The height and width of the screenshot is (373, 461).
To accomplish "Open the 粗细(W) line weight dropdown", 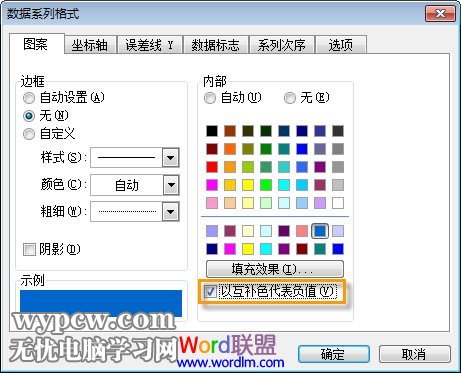I will [x=171, y=211].
